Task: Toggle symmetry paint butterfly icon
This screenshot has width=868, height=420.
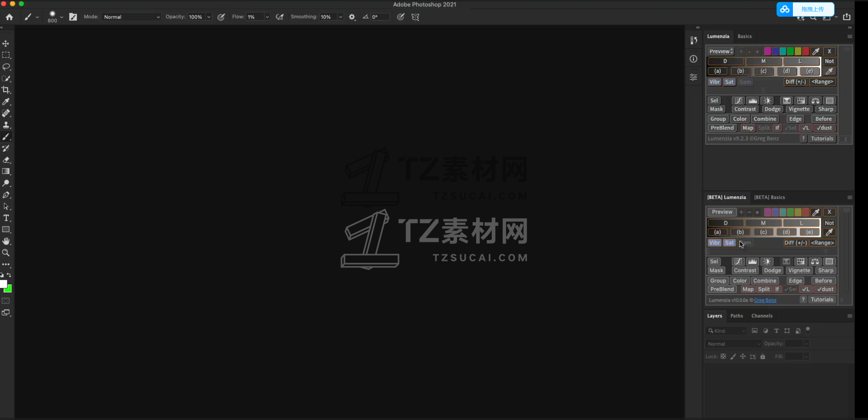Action: click(x=415, y=17)
